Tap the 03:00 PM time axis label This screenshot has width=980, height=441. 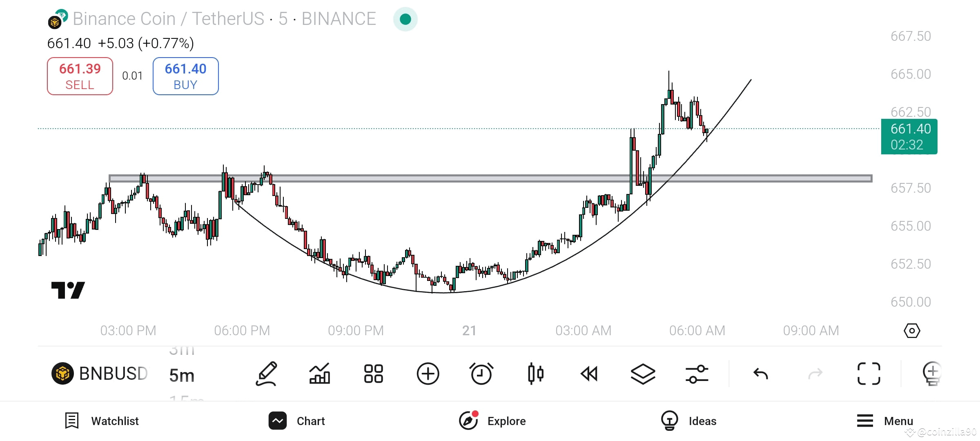[x=128, y=330]
